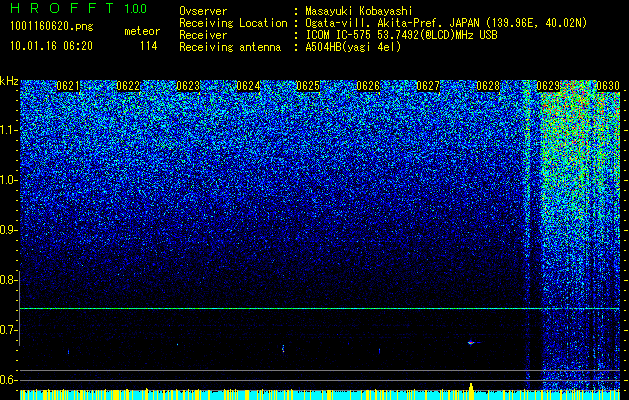Click the 0622 time marker

click(128, 86)
